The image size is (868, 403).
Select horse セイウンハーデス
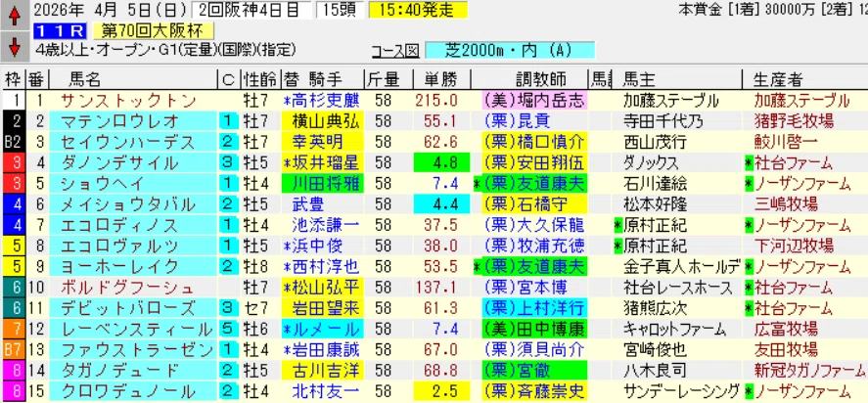click(x=128, y=142)
